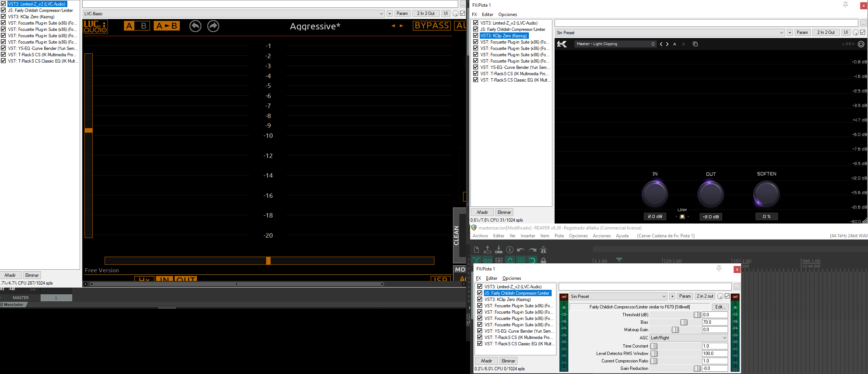Open the KClip Sin Preset dropdown
This screenshot has height=374, width=868.
point(670,32)
